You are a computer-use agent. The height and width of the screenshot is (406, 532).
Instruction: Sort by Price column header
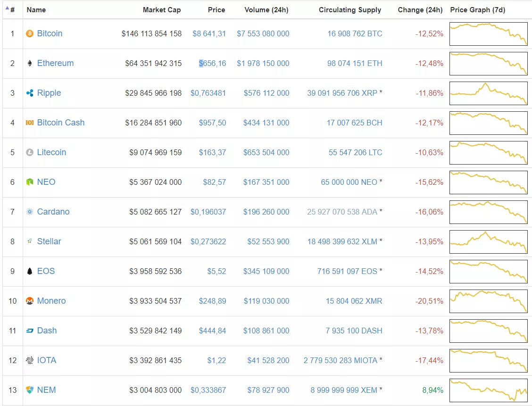(216, 10)
